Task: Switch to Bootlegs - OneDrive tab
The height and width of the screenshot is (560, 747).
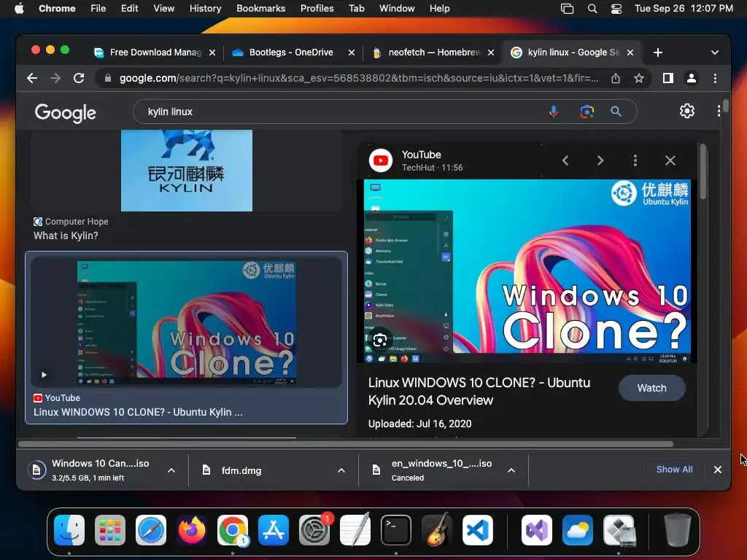Action: (291, 52)
